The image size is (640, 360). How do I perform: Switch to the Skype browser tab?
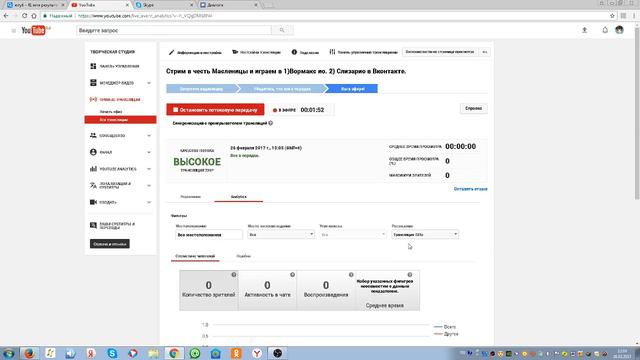pos(163,5)
